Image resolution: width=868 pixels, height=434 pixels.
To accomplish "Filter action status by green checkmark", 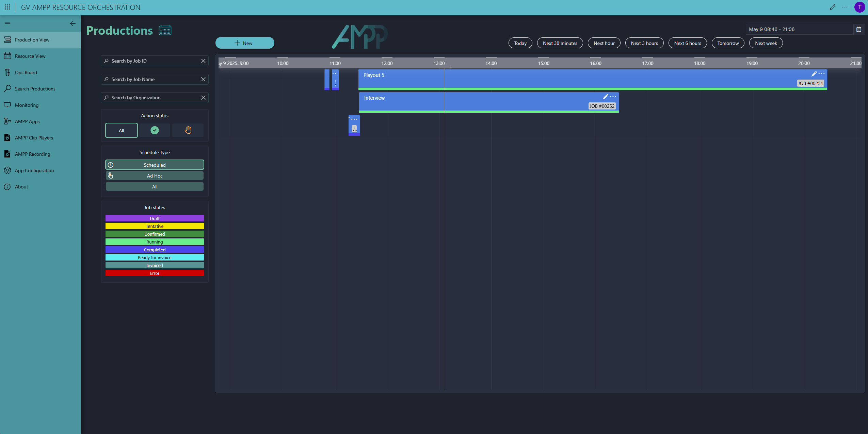I will [x=155, y=130].
